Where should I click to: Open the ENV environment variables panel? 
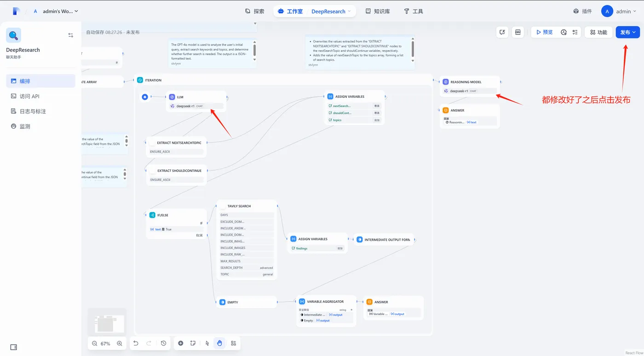pos(518,32)
